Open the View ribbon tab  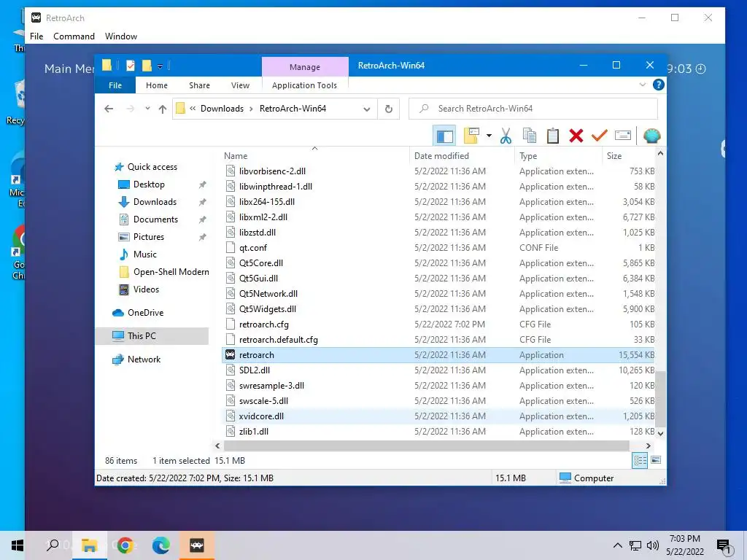point(240,85)
